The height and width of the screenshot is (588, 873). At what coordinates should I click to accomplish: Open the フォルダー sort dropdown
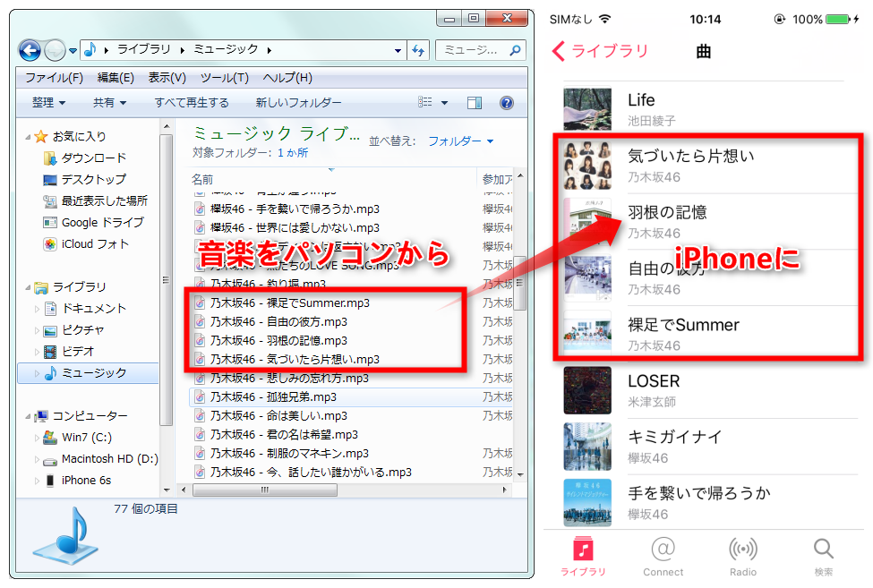[x=460, y=141]
